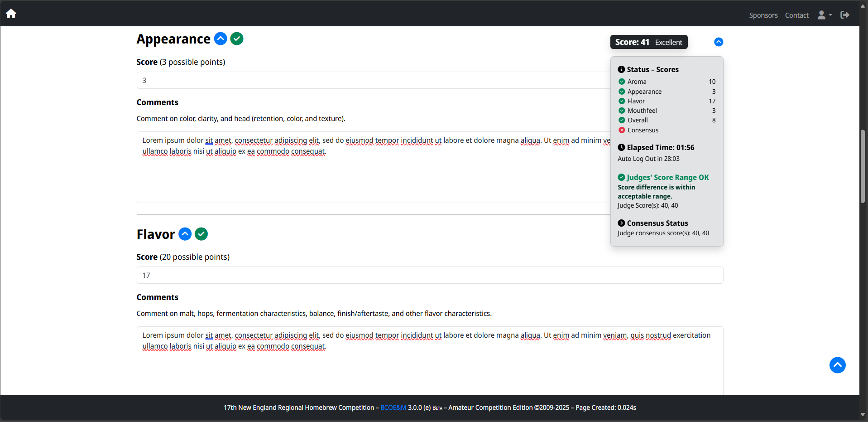The width and height of the screenshot is (868, 422).
Task: Click the red Consensus status icon
Action: click(622, 130)
